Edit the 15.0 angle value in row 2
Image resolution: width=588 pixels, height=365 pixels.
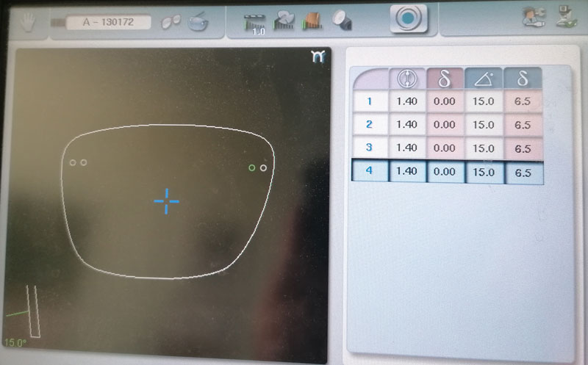(483, 125)
